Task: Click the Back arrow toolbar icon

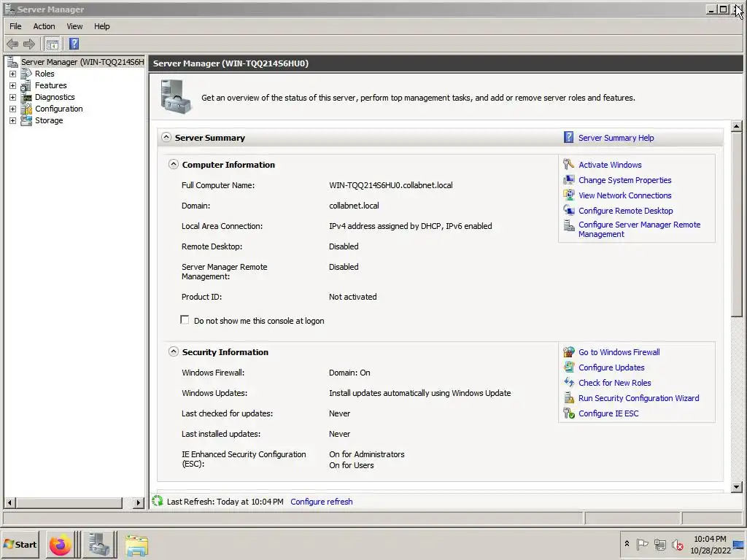Action: point(12,44)
